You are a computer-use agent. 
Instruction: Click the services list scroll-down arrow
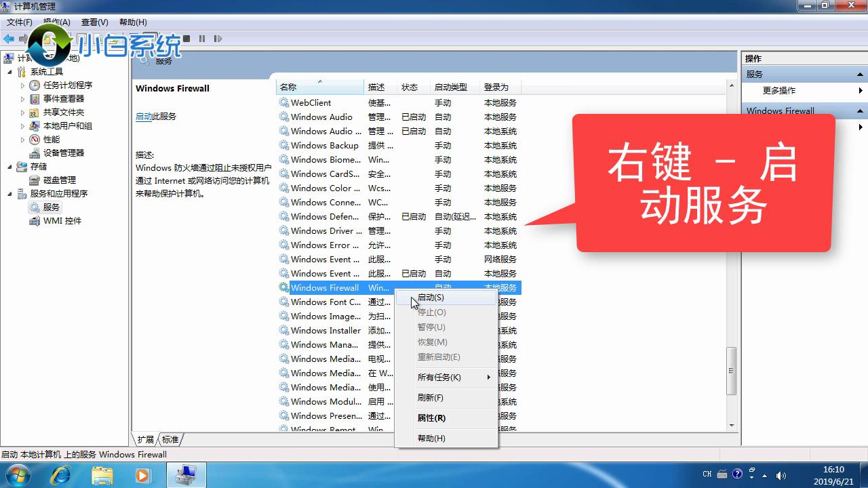tap(731, 425)
